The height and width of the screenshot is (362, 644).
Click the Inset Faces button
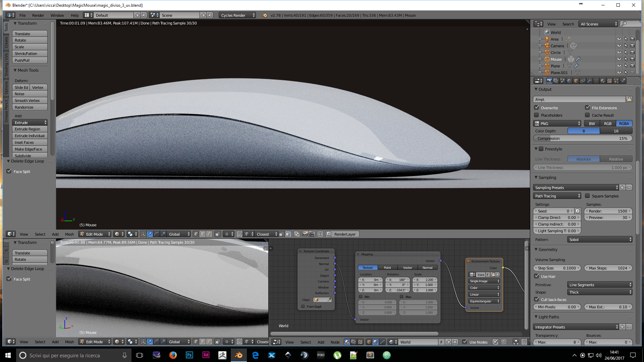(30, 142)
